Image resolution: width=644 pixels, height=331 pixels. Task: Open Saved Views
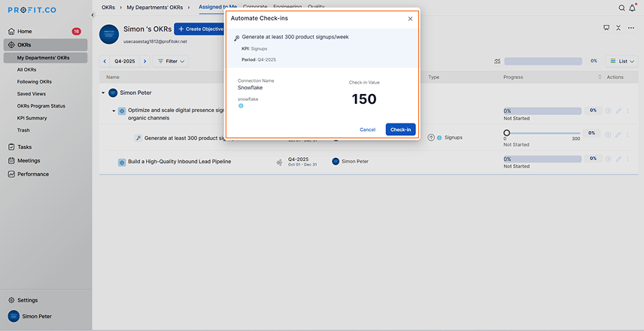[x=31, y=93]
